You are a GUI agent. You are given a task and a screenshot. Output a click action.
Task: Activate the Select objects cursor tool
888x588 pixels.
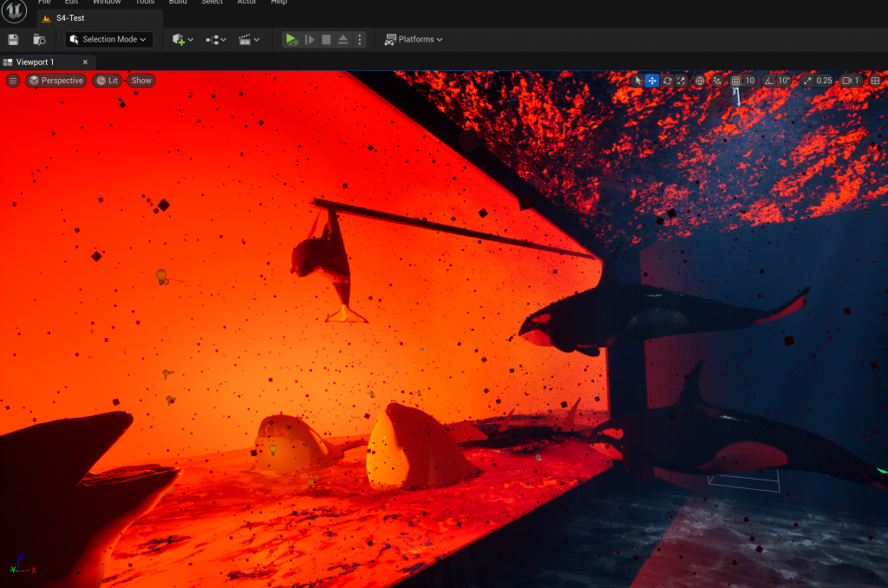click(x=638, y=81)
